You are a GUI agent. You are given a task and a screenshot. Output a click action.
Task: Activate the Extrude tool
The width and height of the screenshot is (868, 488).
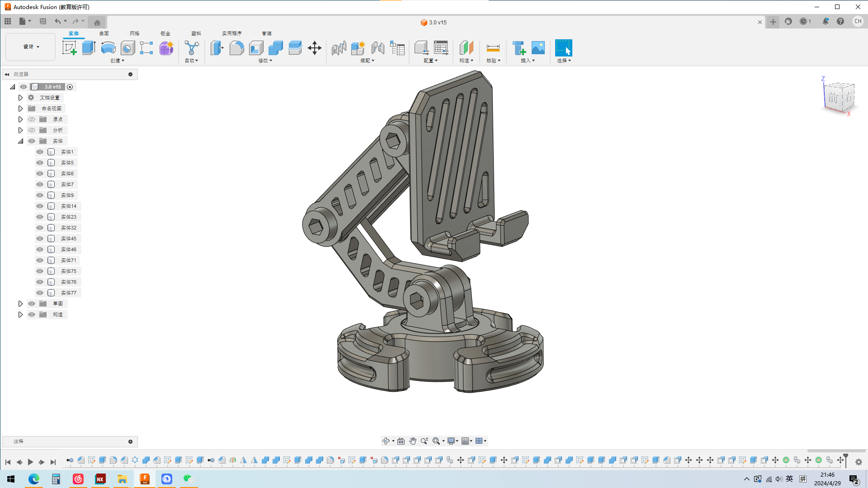click(89, 48)
